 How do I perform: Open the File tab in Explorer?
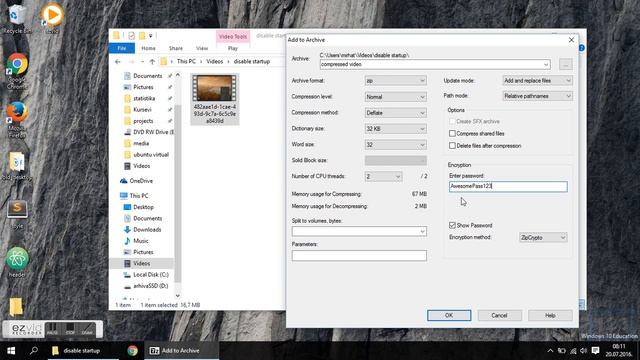tap(122, 48)
